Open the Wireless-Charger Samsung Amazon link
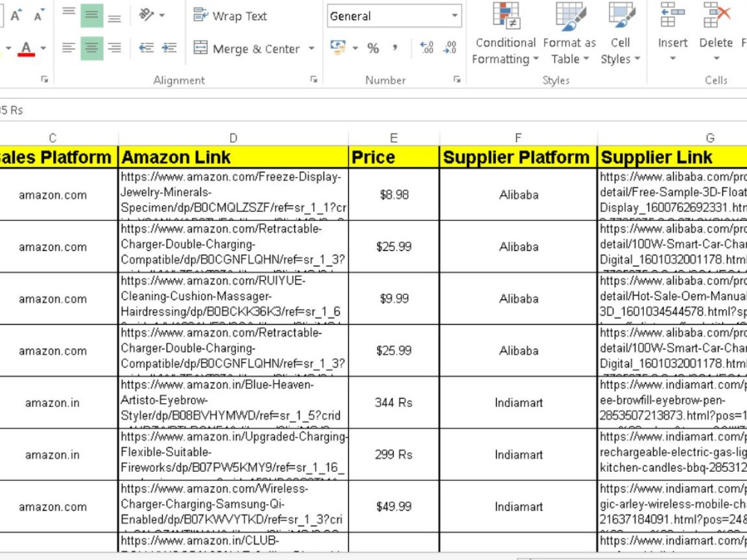 click(x=233, y=507)
